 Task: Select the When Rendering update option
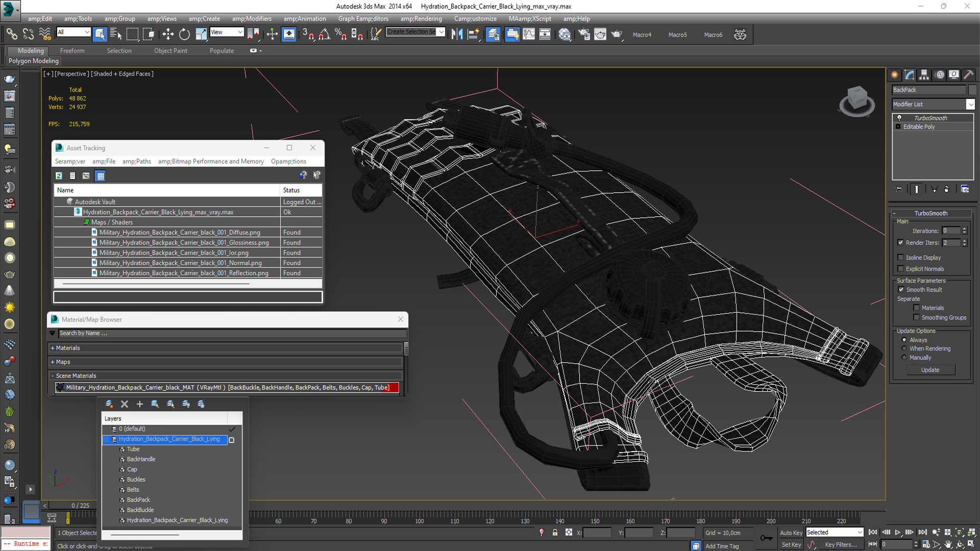(904, 348)
